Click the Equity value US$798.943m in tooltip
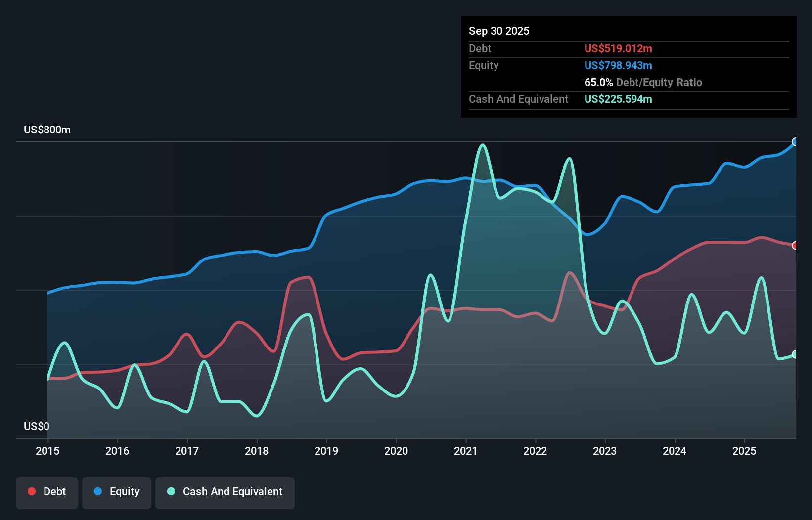Image resolution: width=812 pixels, height=520 pixels. [618, 66]
